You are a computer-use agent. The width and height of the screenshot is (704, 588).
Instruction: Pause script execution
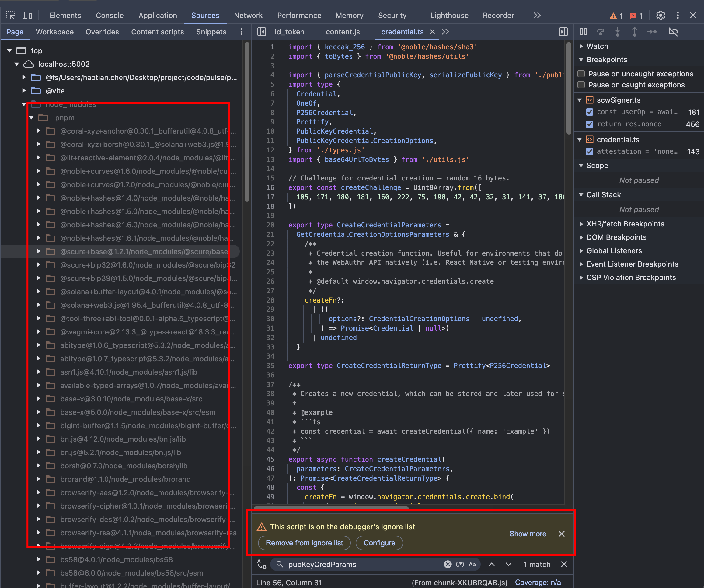click(583, 32)
